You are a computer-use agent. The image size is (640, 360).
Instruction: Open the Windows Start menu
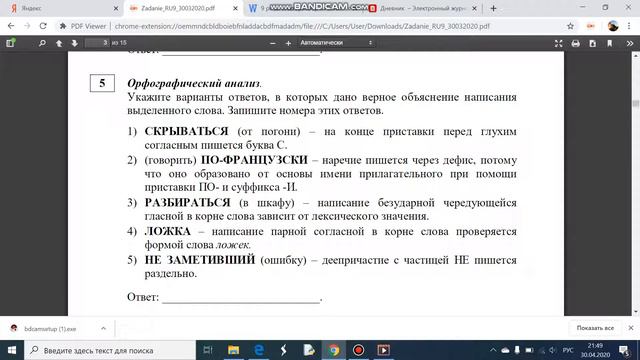[12, 350]
